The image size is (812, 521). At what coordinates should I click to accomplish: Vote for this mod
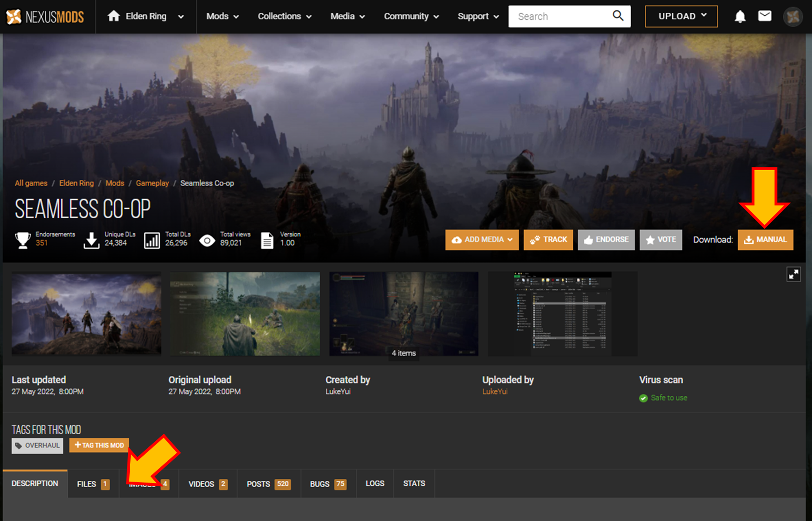[x=661, y=240]
